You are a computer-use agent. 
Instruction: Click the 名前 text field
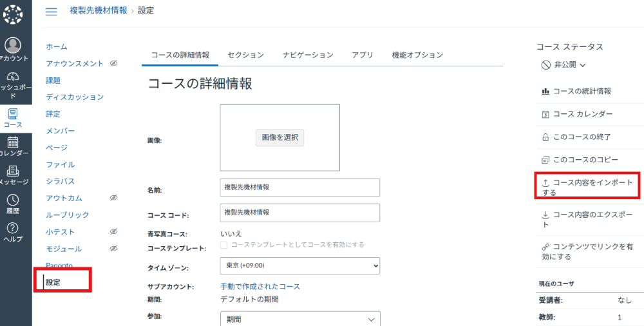[x=300, y=187]
